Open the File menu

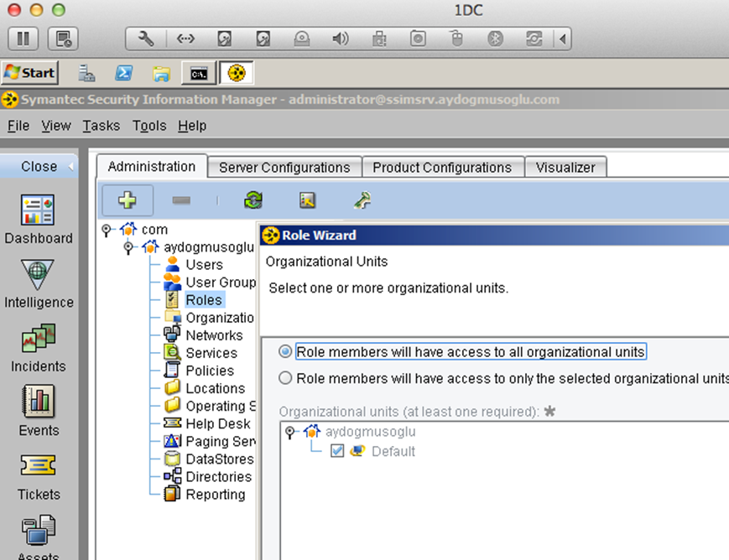(18, 126)
